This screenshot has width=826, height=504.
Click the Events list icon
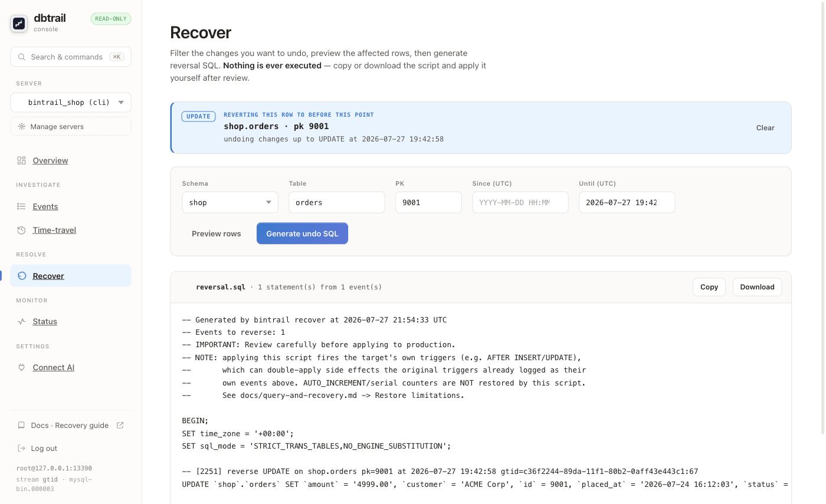point(22,206)
